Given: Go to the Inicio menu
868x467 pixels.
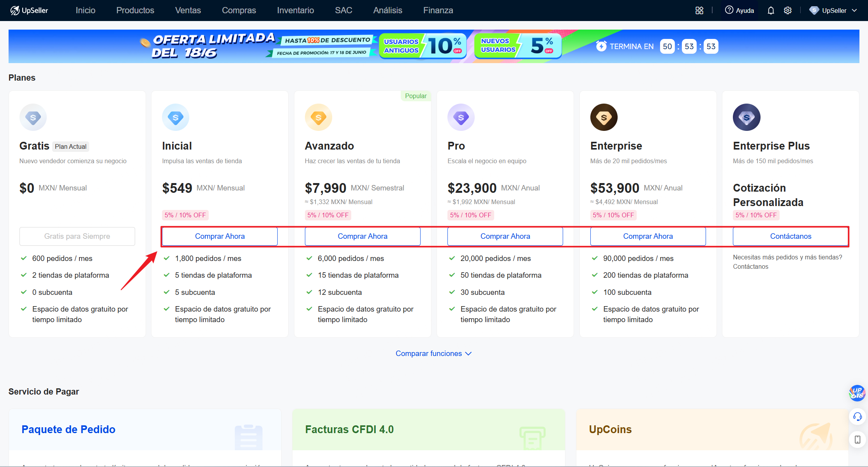Looking at the screenshot, I should click(x=86, y=11).
